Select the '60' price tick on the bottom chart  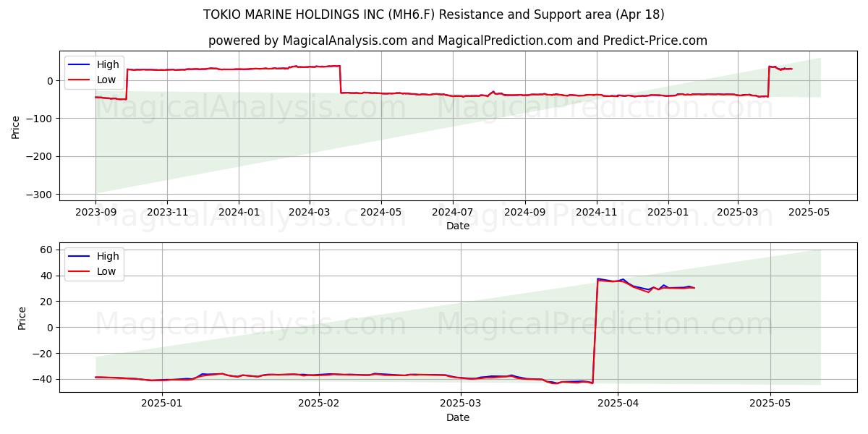tap(48, 250)
